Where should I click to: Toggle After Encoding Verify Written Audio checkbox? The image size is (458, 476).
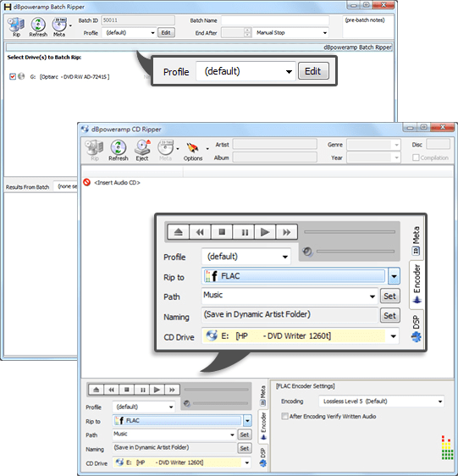(x=284, y=416)
